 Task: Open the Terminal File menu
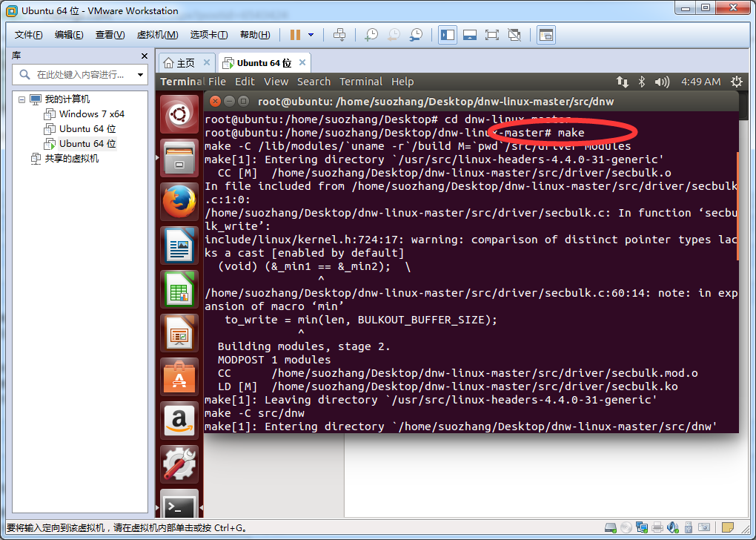click(x=217, y=82)
